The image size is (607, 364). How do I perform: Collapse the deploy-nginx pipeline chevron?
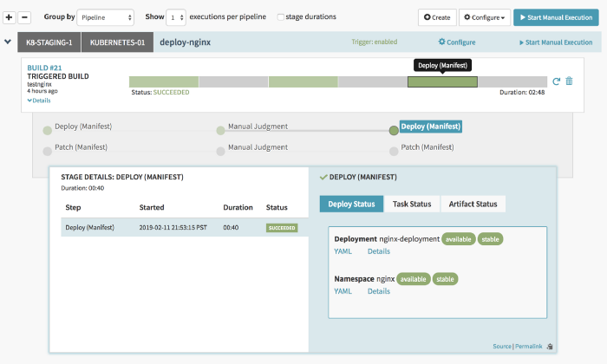pyautogui.click(x=8, y=42)
